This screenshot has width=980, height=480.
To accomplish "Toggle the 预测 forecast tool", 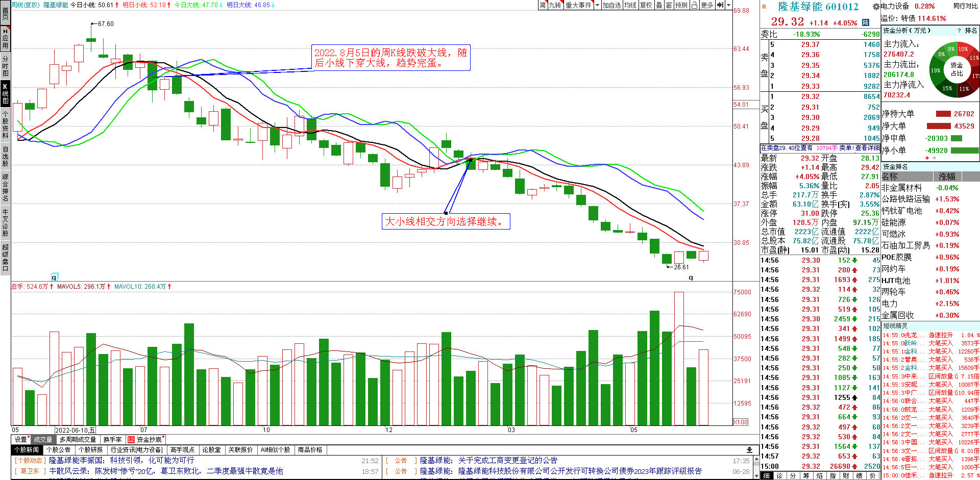I will pyautogui.click(x=681, y=5).
